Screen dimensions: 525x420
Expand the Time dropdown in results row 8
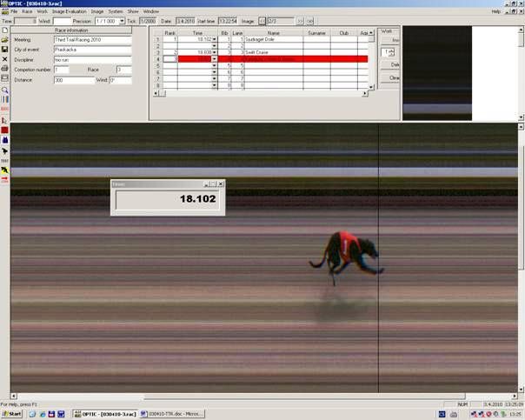coord(215,85)
